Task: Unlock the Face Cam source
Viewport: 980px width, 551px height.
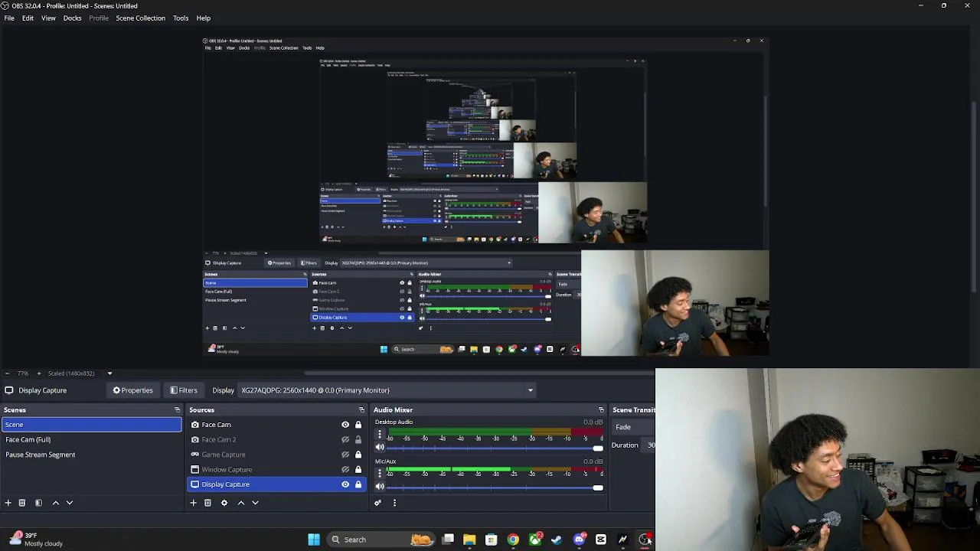Action: (x=358, y=425)
